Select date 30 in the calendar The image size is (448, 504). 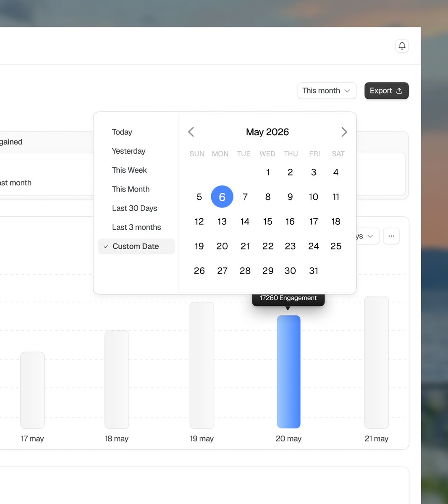tap(290, 271)
